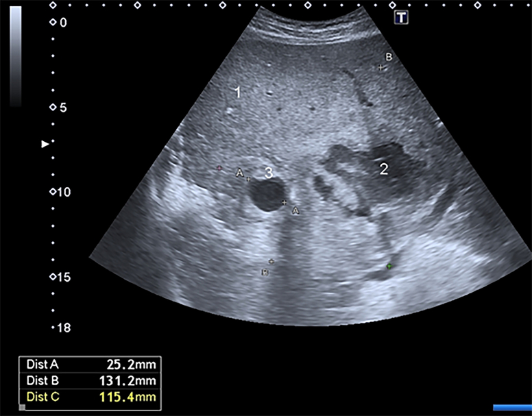
Task: Click the annotation number 3 above the cyst
Action: (268, 173)
